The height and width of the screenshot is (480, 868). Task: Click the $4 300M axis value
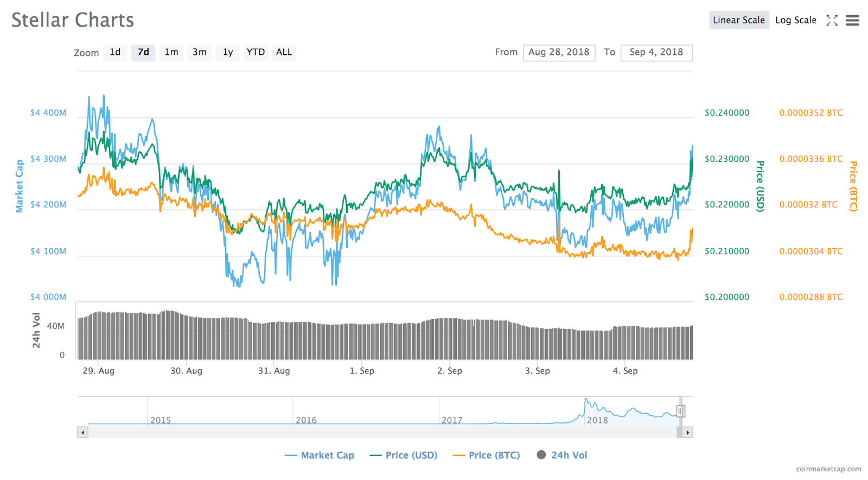coord(48,159)
